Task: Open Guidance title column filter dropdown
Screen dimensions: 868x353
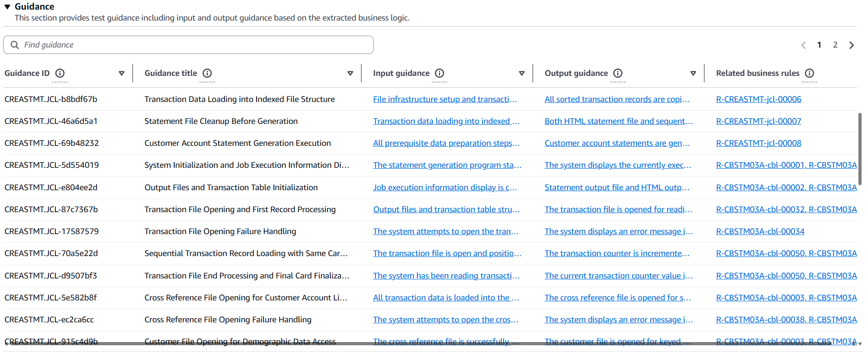Action: [x=350, y=73]
